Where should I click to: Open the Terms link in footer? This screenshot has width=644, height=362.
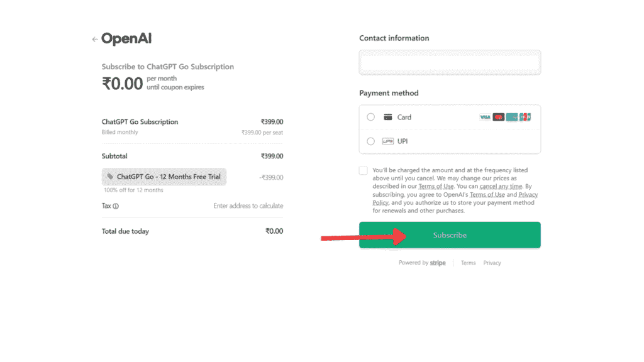(468, 263)
